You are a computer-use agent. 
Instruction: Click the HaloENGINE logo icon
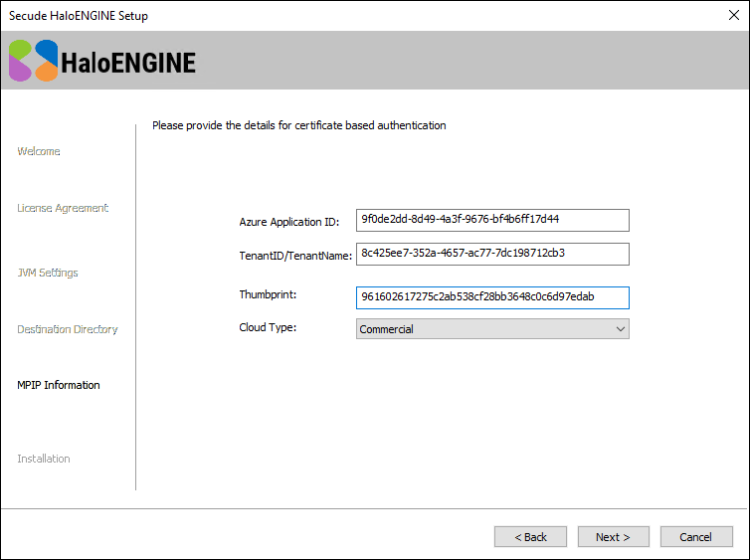tap(34, 61)
